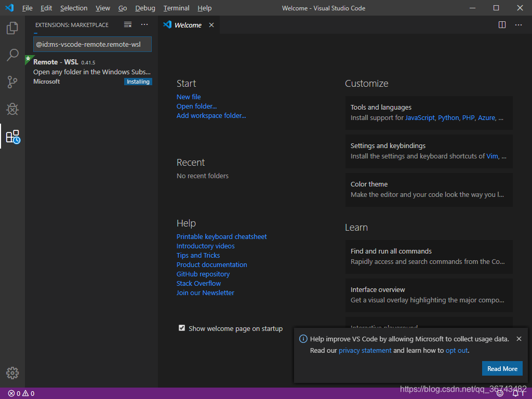532x399 pixels.
Task: Click the 'No recent folders' text
Action: coord(203,176)
